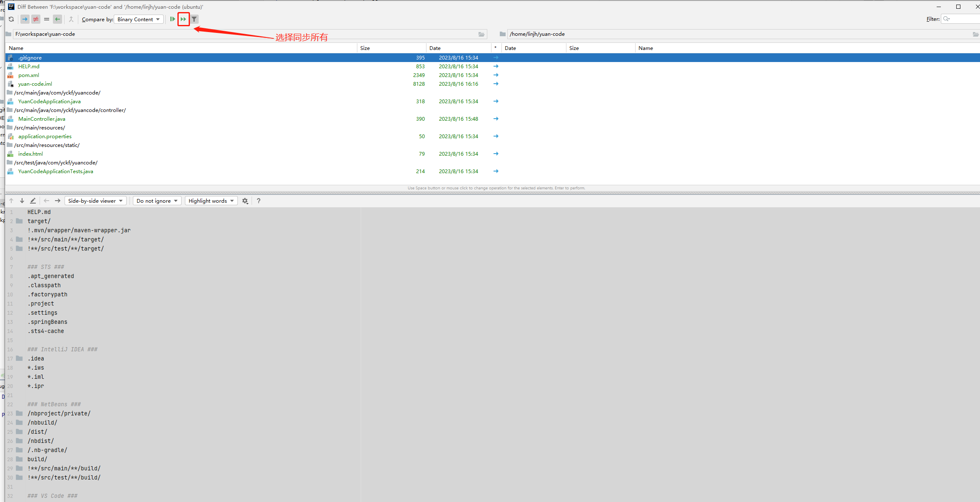
Task: Jump to next difference down arrow
Action: pyautogui.click(x=22, y=201)
